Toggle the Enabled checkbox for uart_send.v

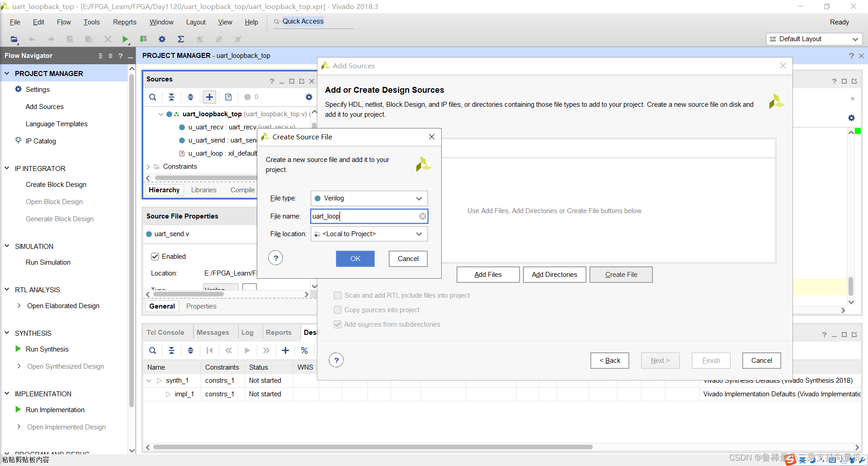coord(155,257)
